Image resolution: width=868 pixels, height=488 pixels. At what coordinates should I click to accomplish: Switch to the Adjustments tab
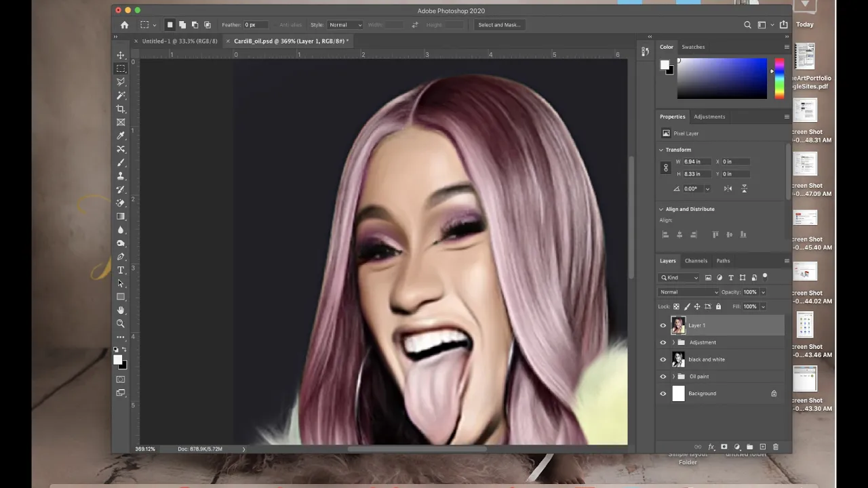point(709,117)
